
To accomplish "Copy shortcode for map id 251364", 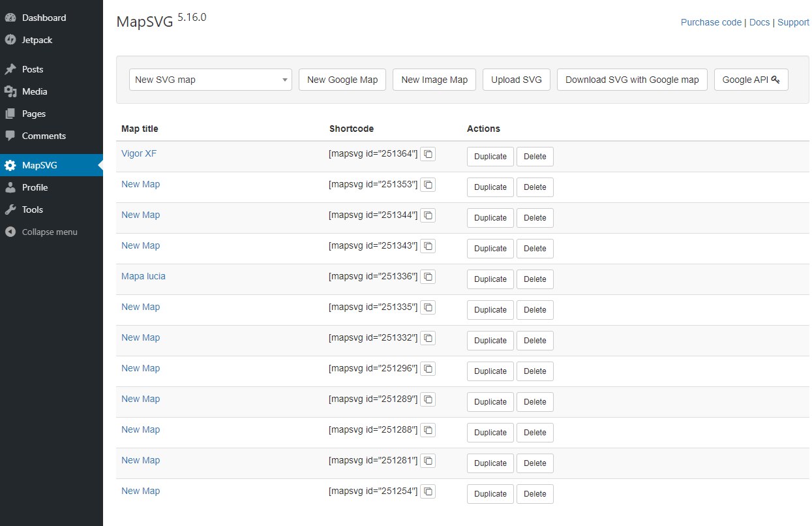I will click(428, 154).
